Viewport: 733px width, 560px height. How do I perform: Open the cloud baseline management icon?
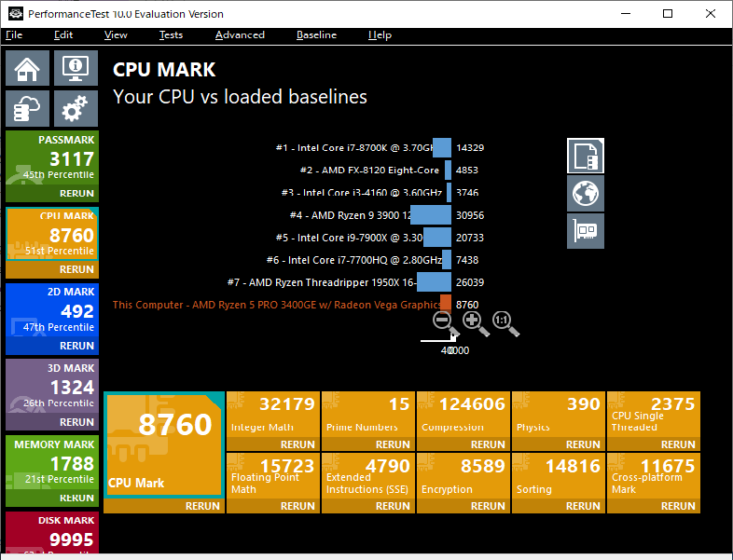[x=27, y=108]
